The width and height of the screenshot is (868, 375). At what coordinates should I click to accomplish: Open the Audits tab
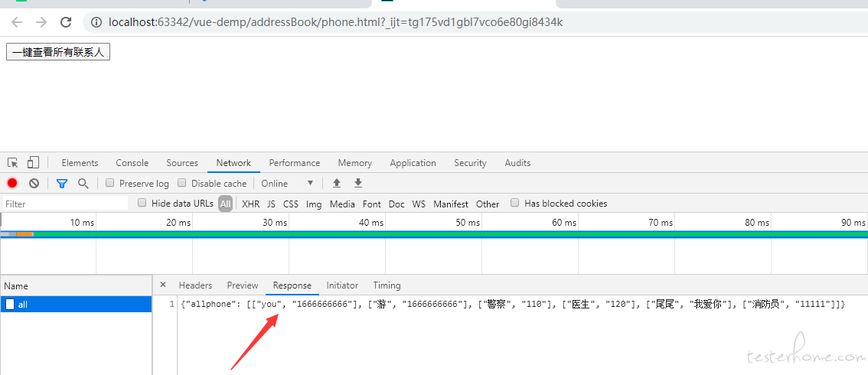pyautogui.click(x=517, y=162)
